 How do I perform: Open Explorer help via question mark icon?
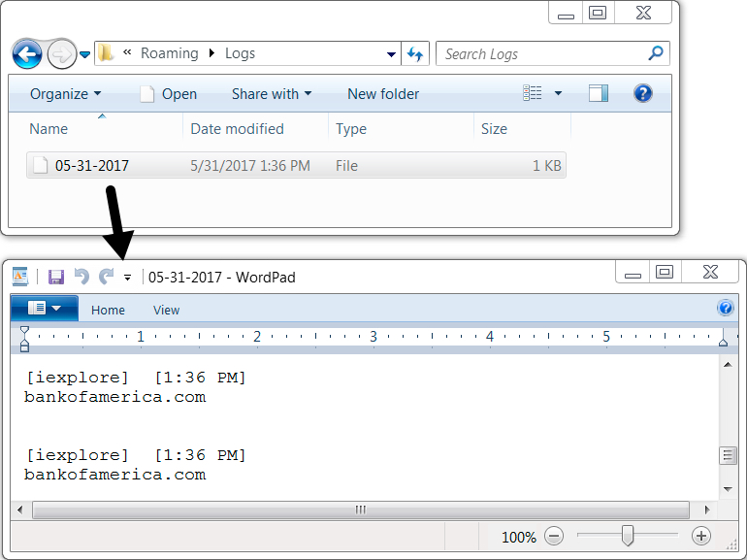[x=642, y=93]
